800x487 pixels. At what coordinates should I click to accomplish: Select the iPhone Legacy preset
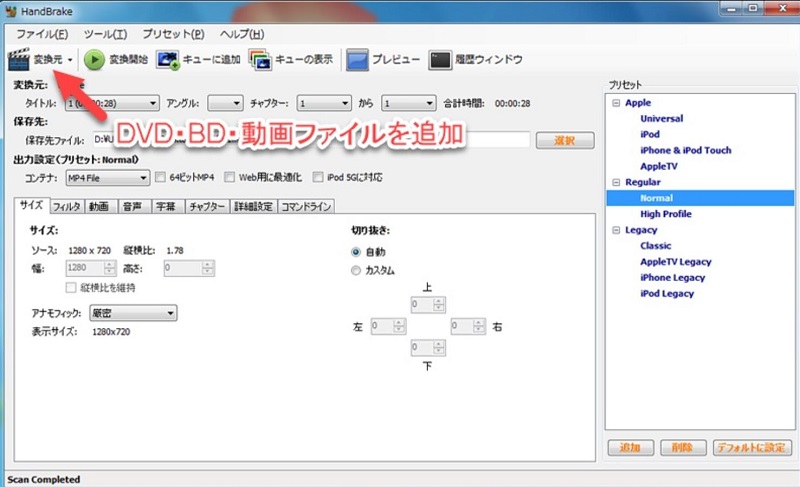pyautogui.click(x=672, y=277)
